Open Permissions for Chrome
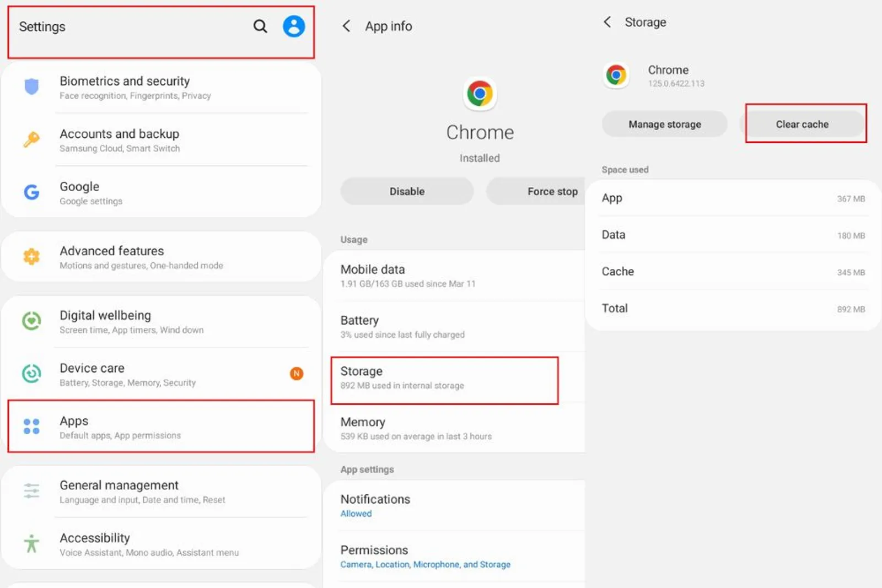This screenshot has width=882, height=588. click(454, 556)
